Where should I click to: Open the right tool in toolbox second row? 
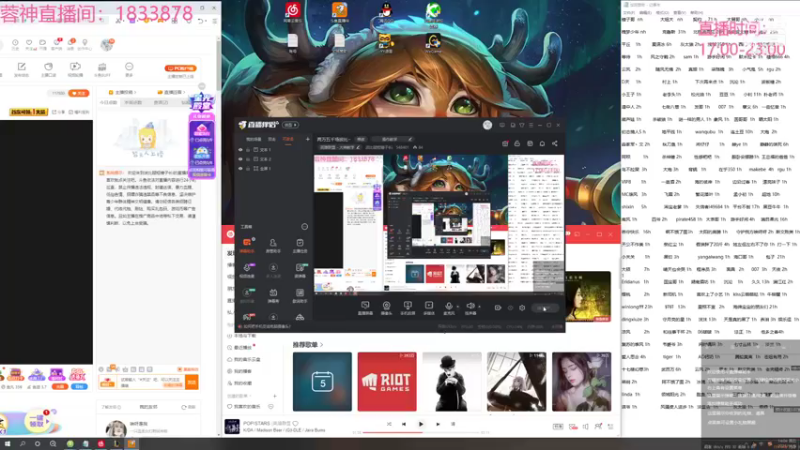[299, 270]
